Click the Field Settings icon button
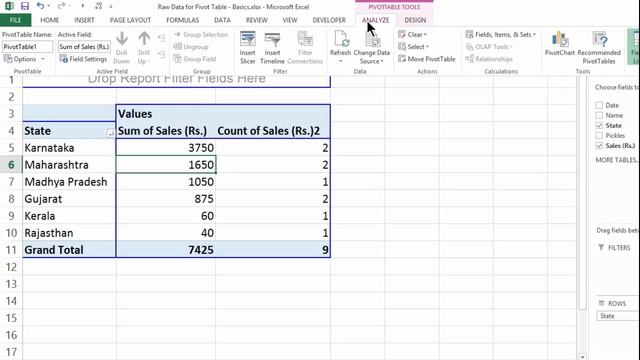640x360 pixels. coord(83,59)
